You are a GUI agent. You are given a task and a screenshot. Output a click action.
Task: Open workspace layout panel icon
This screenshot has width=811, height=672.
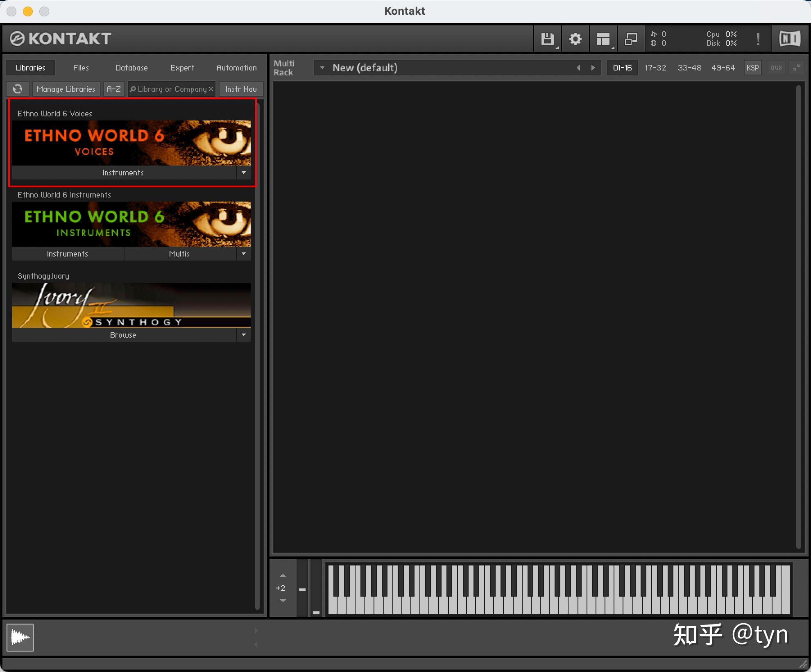[603, 39]
